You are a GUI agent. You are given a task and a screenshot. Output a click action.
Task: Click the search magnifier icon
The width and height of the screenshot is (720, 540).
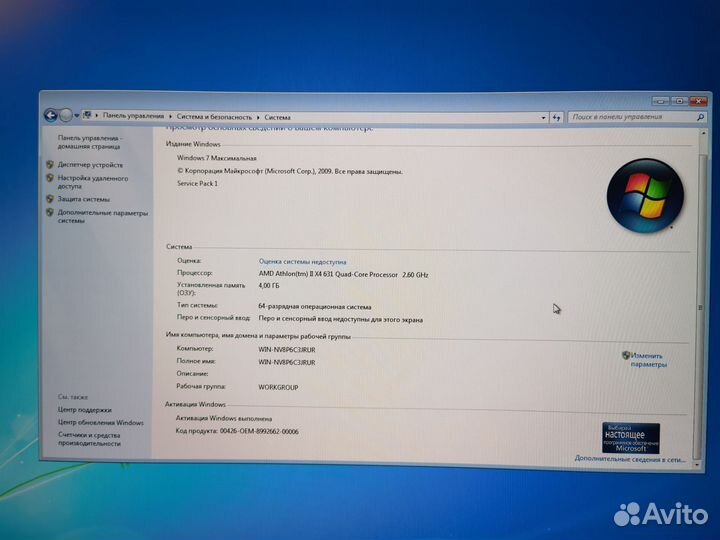[700, 117]
